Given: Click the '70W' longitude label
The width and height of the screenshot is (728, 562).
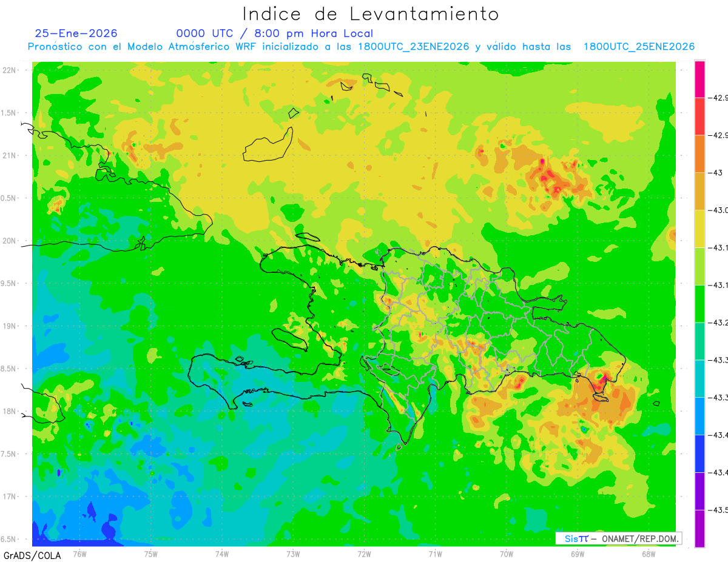Looking at the screenshot, I should [507, 554].
